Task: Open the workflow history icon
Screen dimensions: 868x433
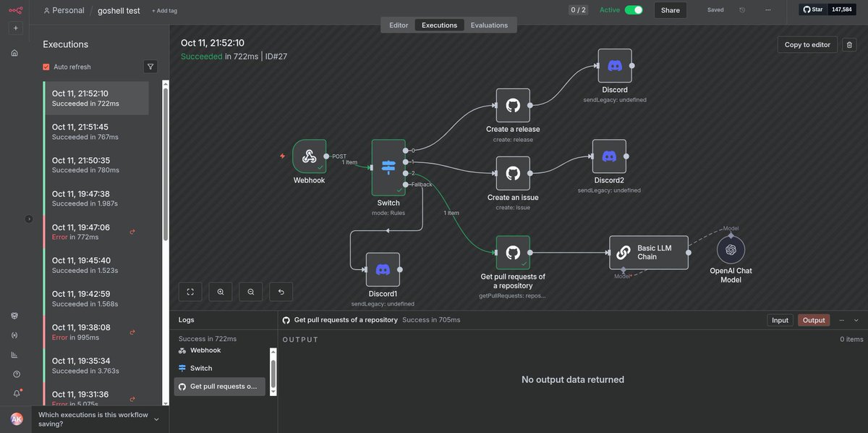Action: click(742, 10)
